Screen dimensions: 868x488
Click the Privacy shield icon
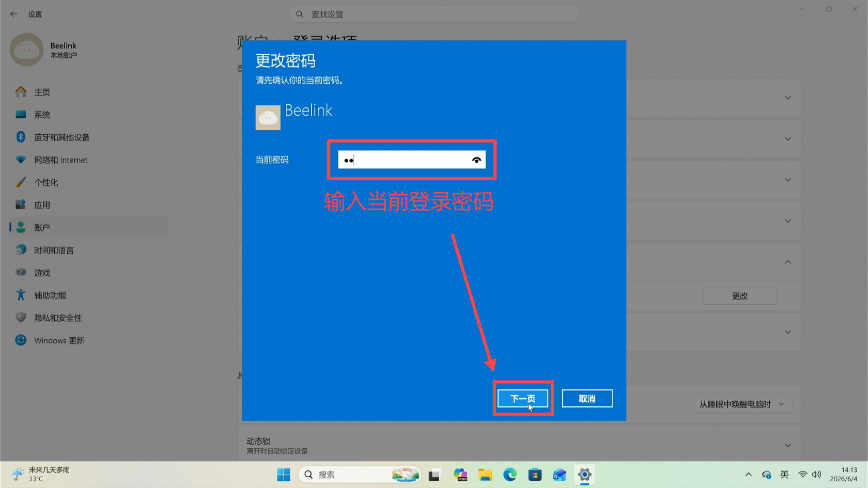[21, 317]
